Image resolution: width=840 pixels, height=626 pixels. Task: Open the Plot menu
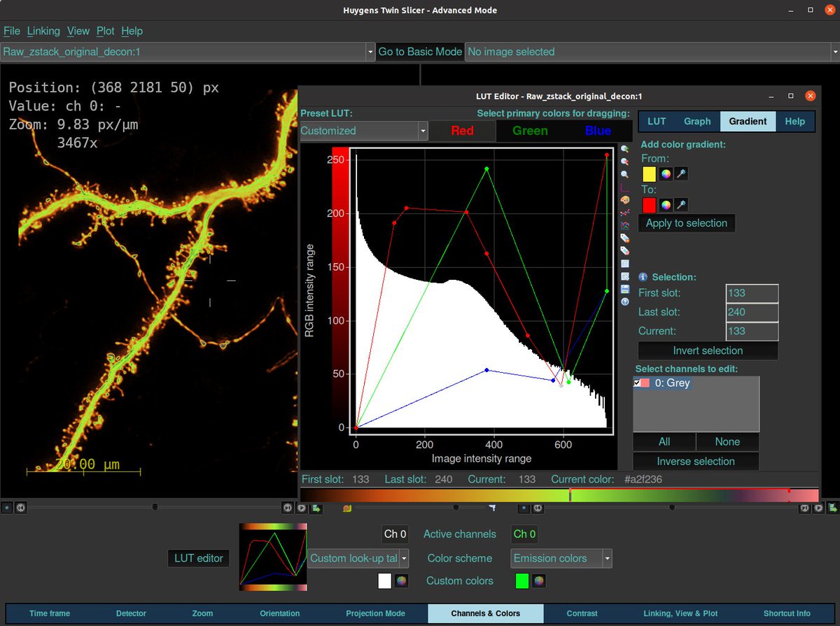click(106, 31)
